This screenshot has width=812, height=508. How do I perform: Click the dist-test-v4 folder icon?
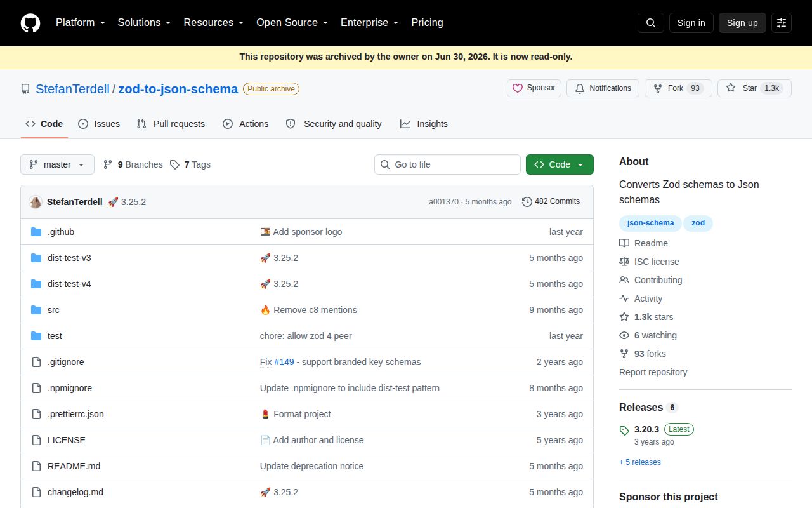(36, 284)
